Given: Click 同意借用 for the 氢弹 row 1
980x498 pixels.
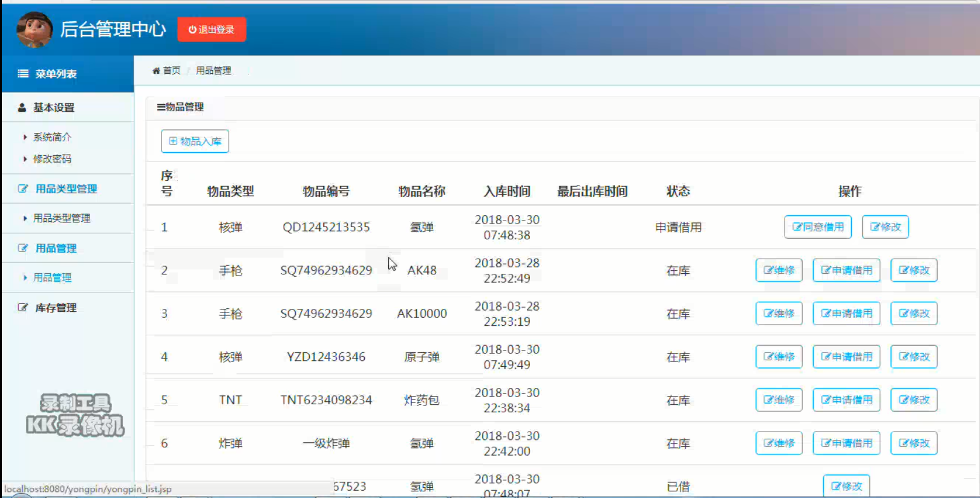Looking at the screenshot, I should [x=818, y=227].
